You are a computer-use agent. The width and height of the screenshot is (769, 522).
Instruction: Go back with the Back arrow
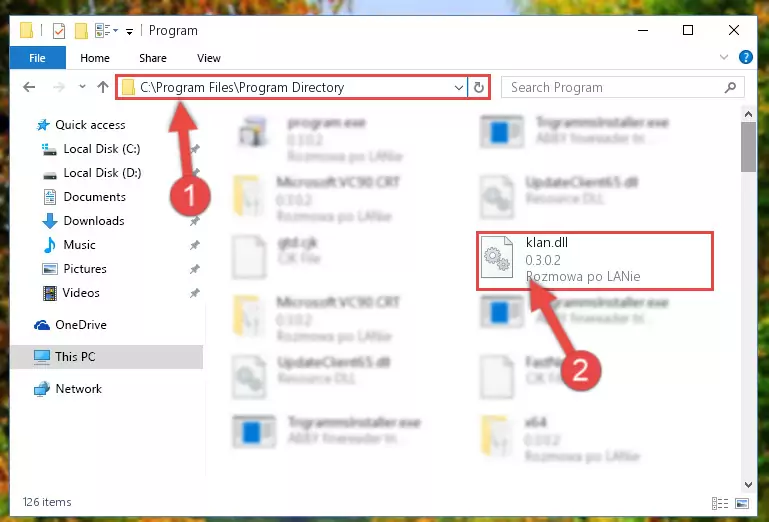29,87
